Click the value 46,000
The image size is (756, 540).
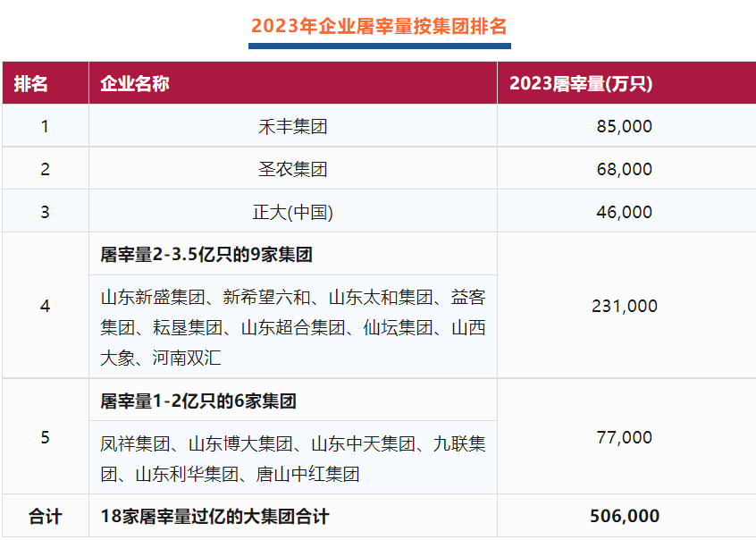coord(624,212)
